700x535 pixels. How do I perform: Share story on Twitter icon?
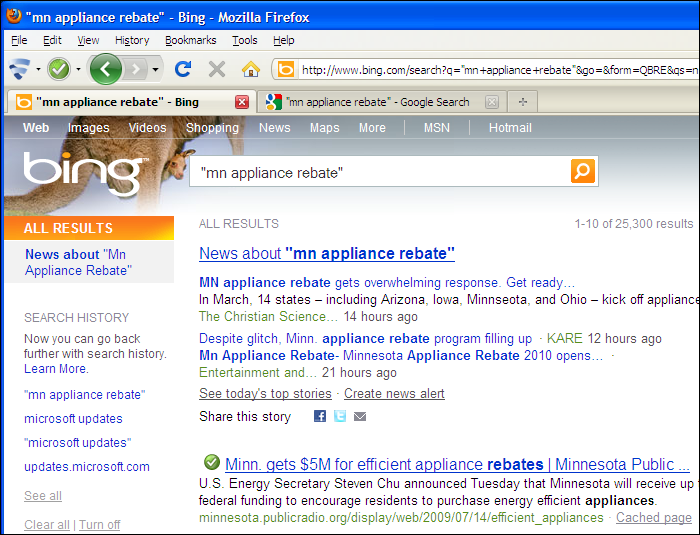click(340, 416)
